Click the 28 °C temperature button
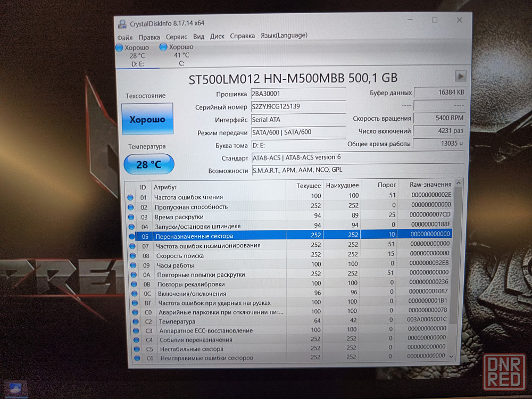532x399 pixels. [149, 164]
